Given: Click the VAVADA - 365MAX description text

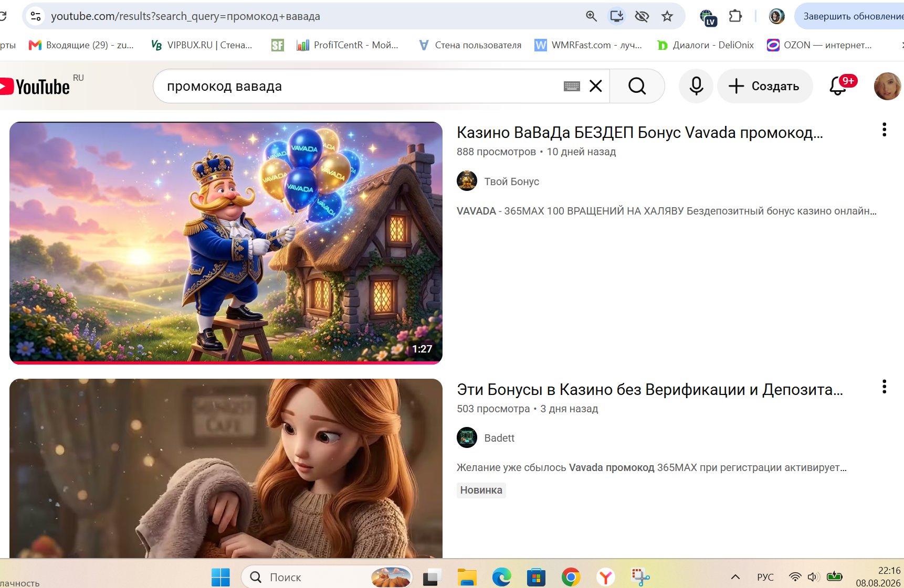Looking at the screenshot, I should pos(667,211).
